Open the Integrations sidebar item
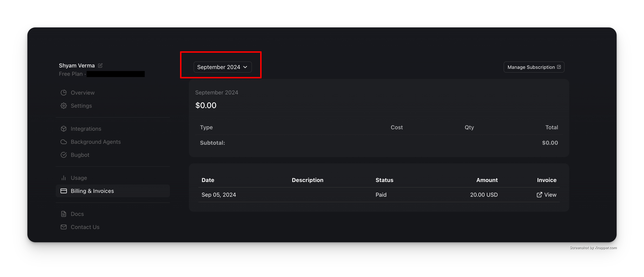 86,129
